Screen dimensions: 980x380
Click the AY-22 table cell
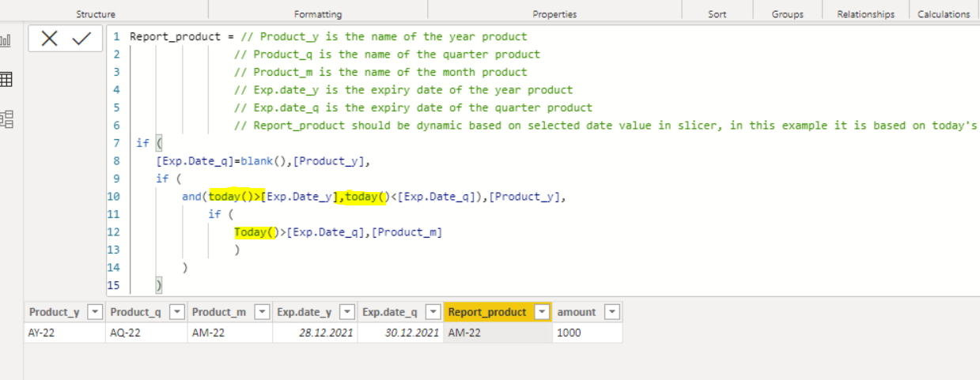(x=65, y=333)
